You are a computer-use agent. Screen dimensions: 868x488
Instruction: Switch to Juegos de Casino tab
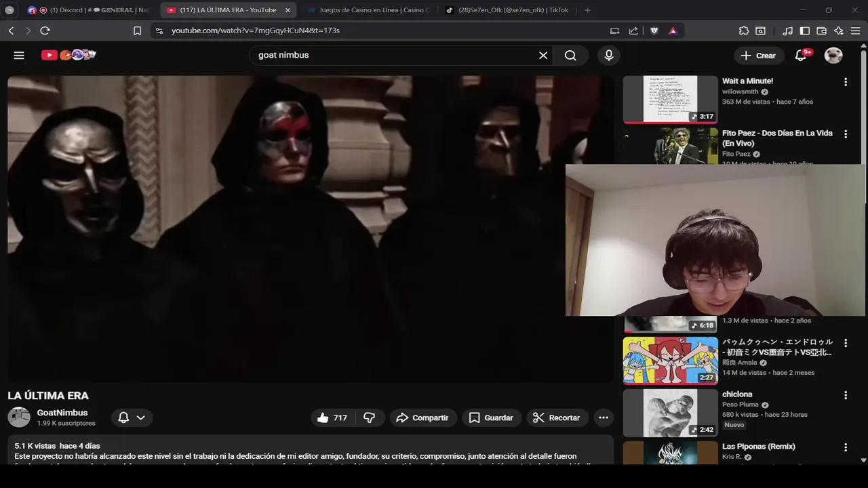pyautogui.click(x=367, y=10)
